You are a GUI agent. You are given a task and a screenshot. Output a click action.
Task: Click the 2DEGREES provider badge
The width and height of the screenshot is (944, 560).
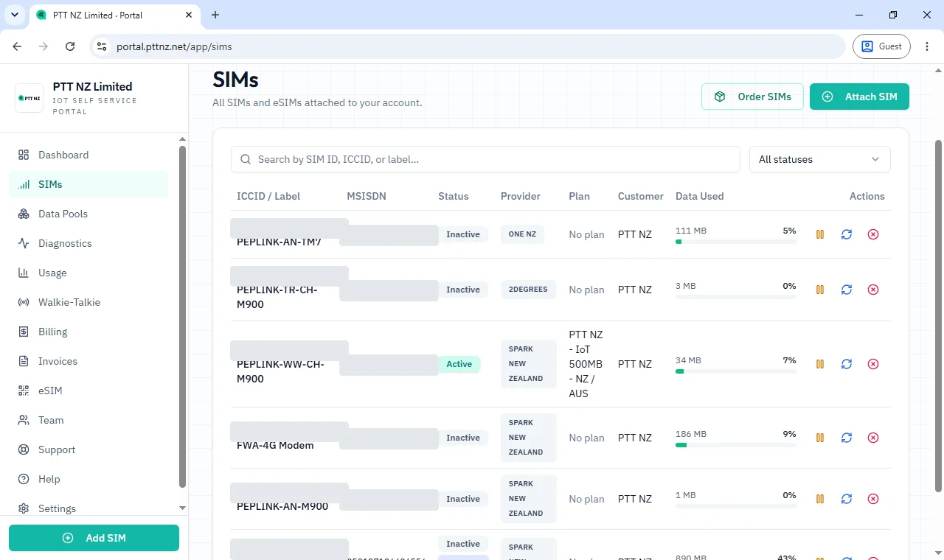click(x=528, y=290)
